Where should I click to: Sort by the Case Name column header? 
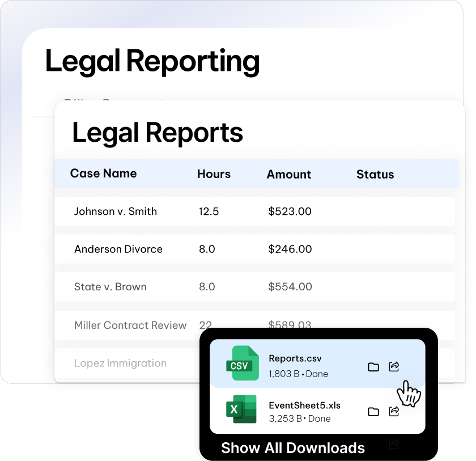click(103, 174)
